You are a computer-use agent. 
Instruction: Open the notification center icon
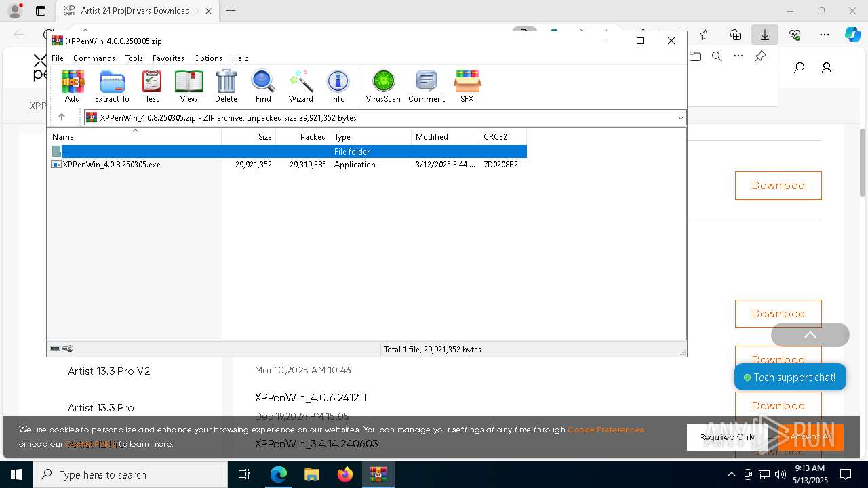coord(846,474)
